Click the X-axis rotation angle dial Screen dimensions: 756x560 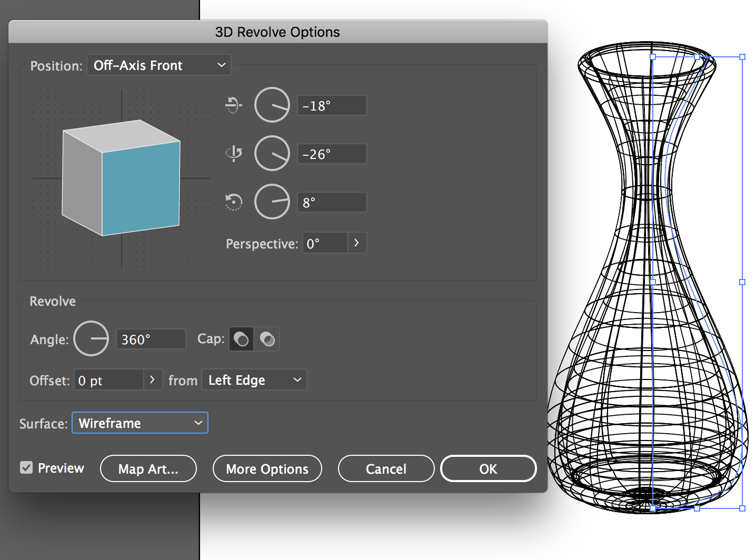click(x=272, y=105)
